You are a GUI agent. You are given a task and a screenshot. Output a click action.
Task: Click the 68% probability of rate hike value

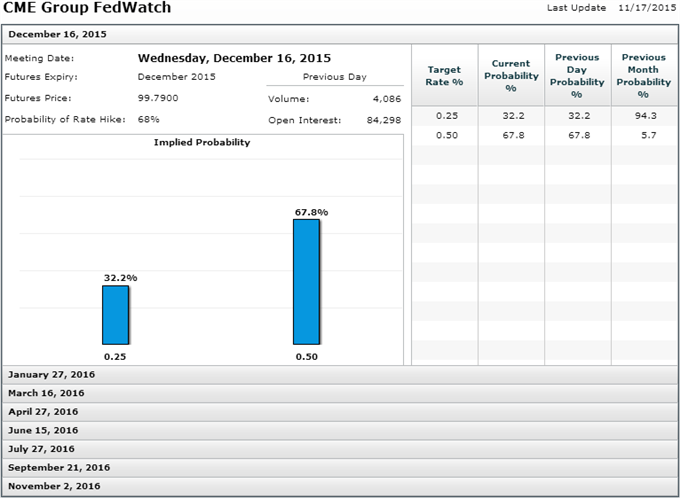click(148, 119)
